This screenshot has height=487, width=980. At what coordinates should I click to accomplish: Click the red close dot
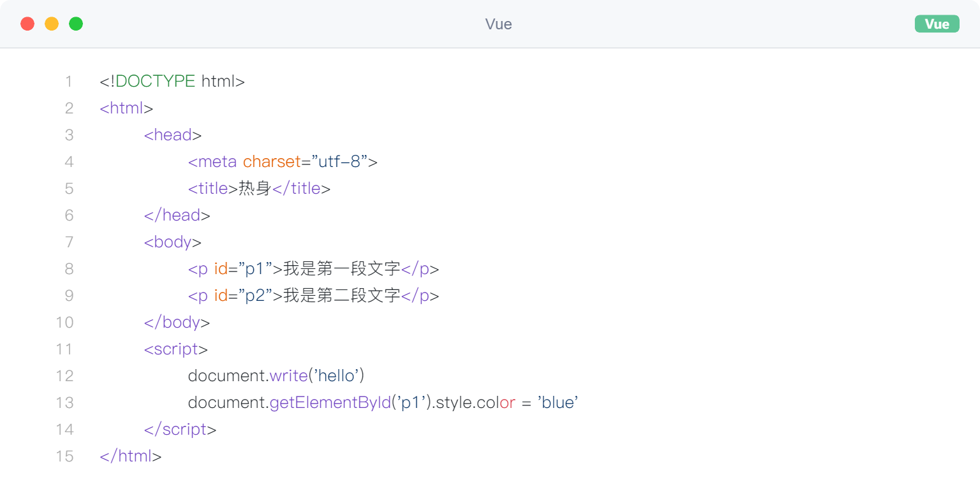tap(27, 24)
